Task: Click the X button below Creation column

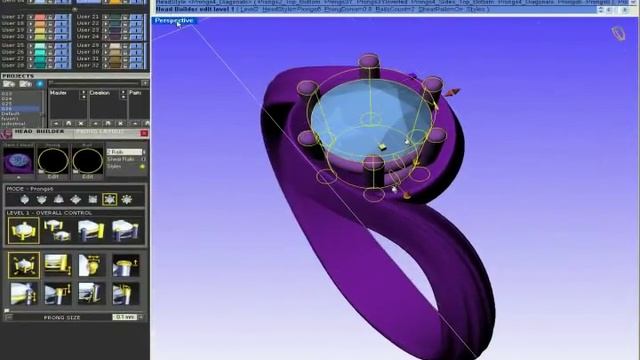Action: point(120,123)
